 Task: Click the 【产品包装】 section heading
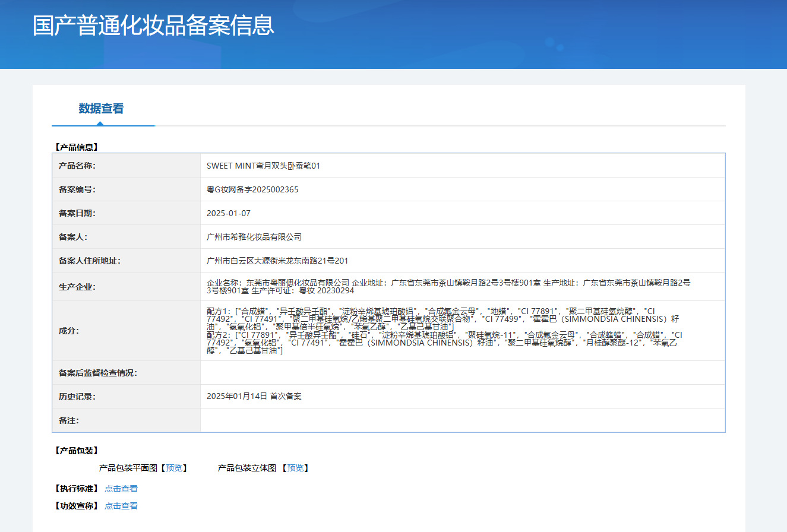75,451
